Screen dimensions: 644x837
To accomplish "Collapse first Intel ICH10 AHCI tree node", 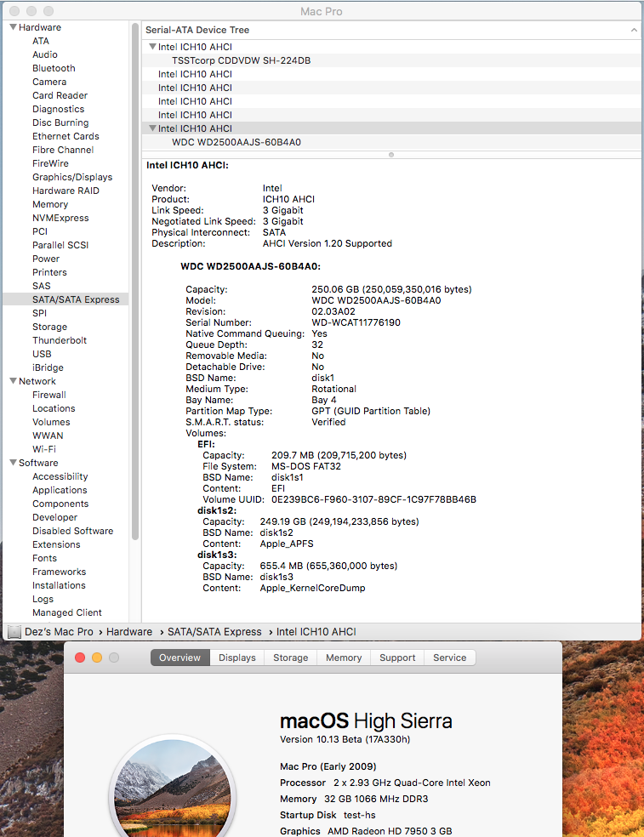I will click(152, 47).
